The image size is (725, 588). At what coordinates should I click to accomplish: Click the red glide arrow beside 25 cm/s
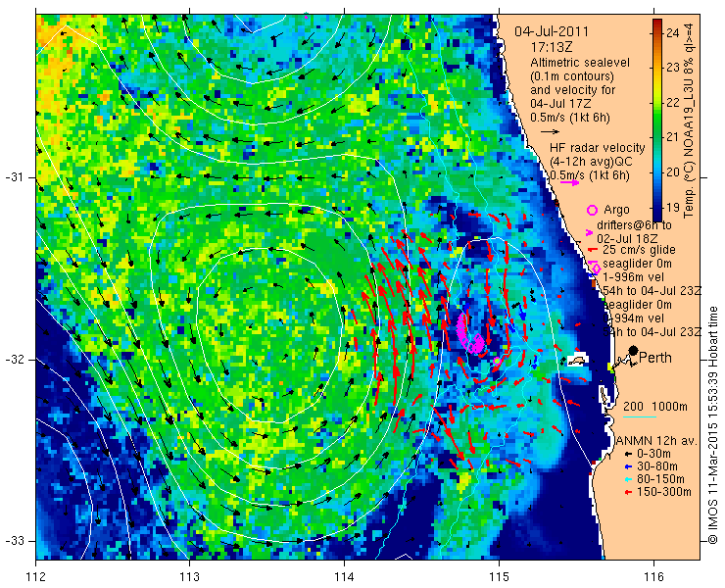(x=593, y=250)
